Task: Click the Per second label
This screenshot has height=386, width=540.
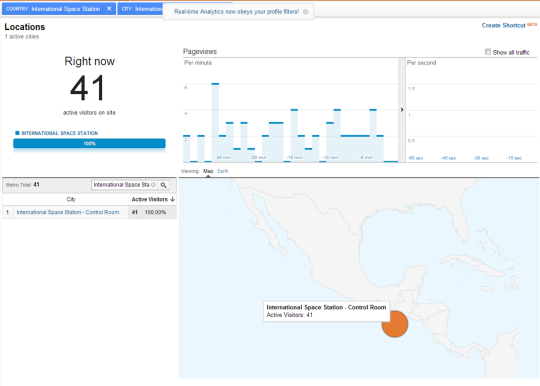Action: tap(421, 63)
